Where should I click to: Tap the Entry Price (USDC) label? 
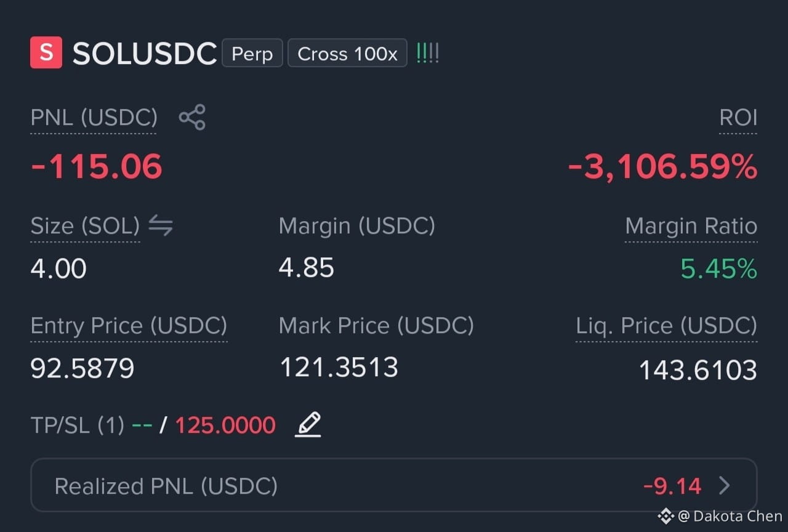tap(129, 325)
